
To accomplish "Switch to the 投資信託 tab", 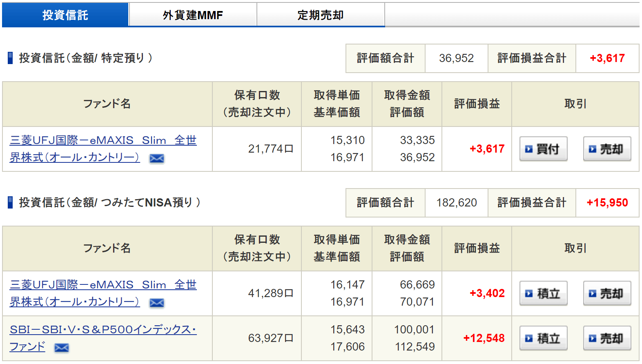I will pos(65,15).
